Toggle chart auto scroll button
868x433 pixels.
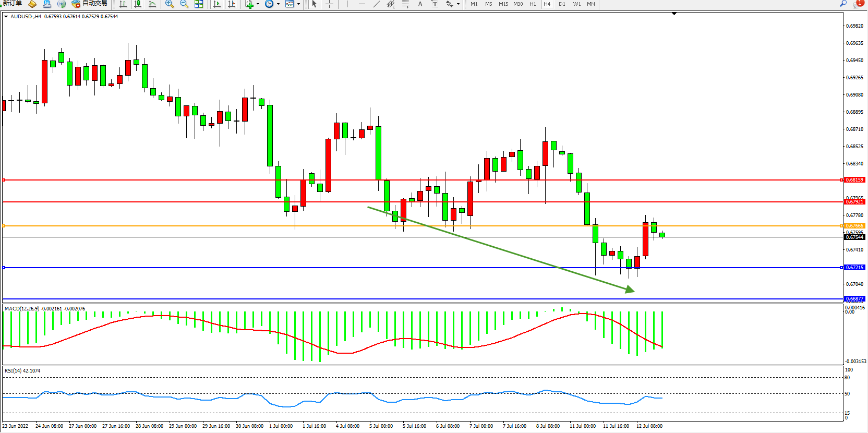coord(217,4)
